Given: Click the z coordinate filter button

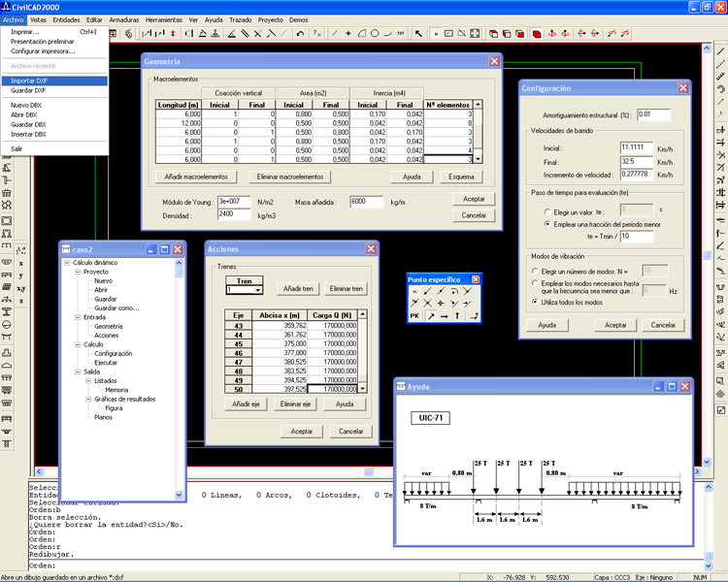Looking at the screenshot, I should point(21,301).
